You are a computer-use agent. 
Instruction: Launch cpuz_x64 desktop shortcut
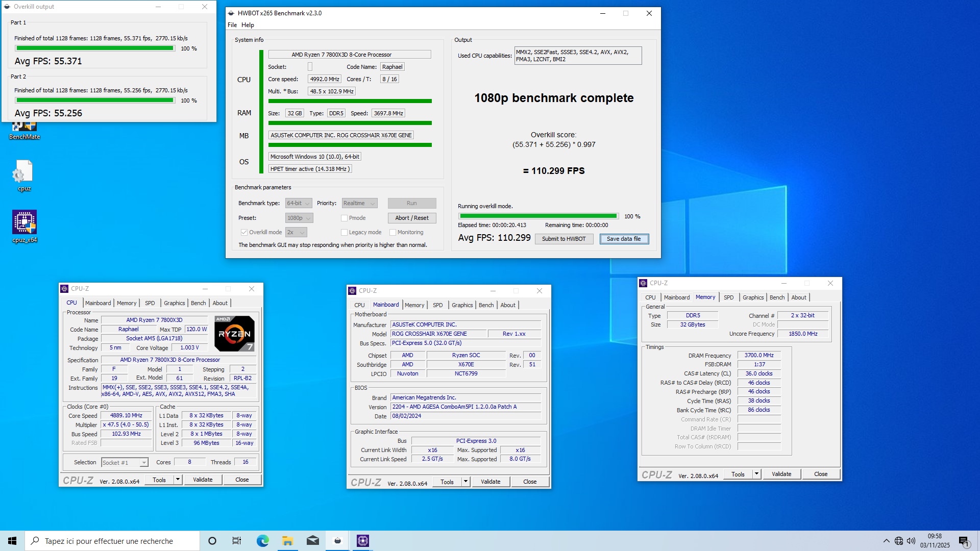[x=24, y=227]
